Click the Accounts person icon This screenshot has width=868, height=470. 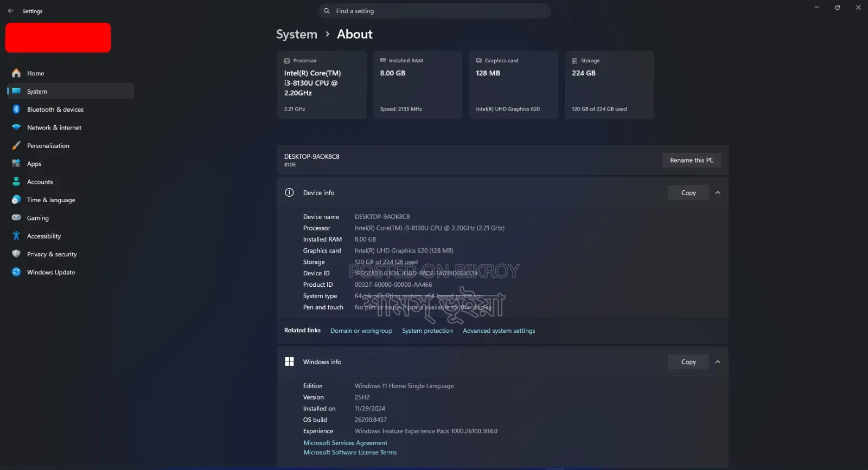pos(16,182)
